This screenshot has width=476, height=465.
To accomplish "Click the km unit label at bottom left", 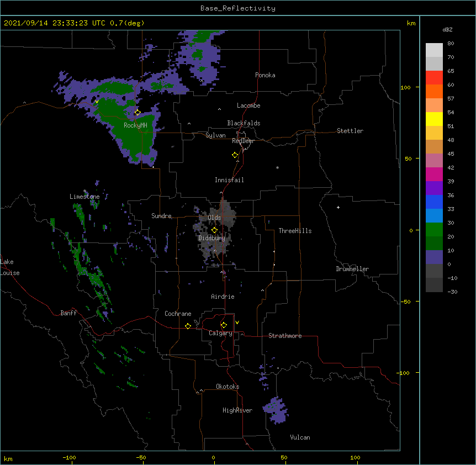I will [x=8, y=458].
